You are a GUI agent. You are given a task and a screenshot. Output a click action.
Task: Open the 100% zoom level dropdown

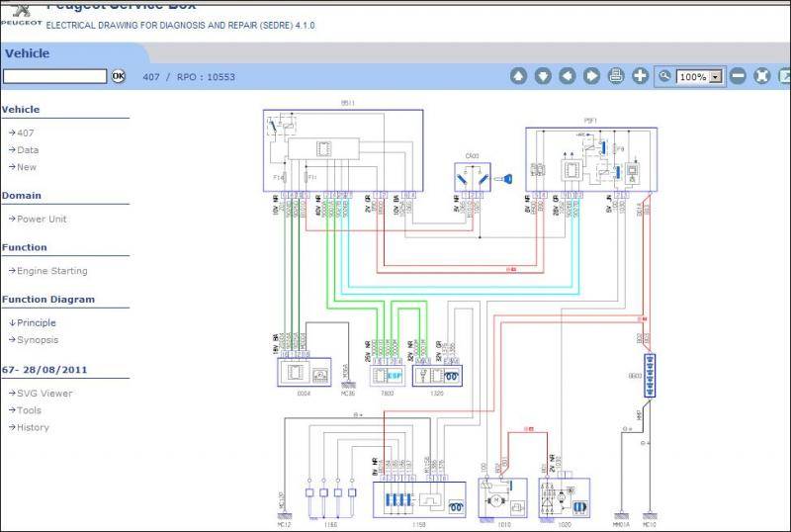pyautogui.click(x=715, y=77)
